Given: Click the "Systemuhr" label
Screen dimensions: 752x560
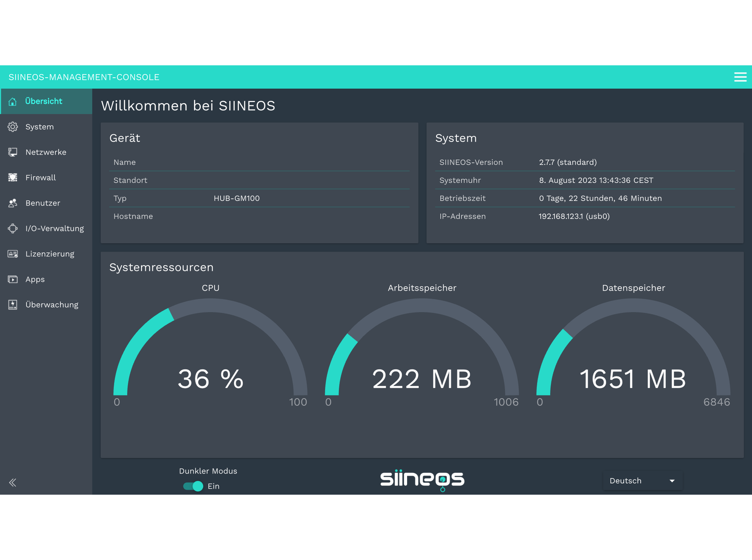Looking at the screenshot, I should [x=460, y=180].
